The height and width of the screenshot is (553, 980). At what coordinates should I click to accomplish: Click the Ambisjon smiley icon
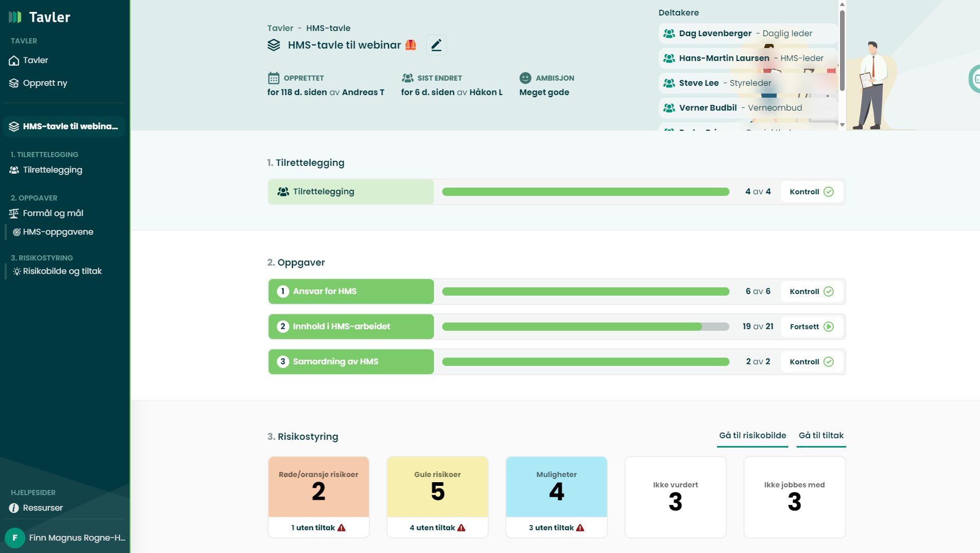525,78
